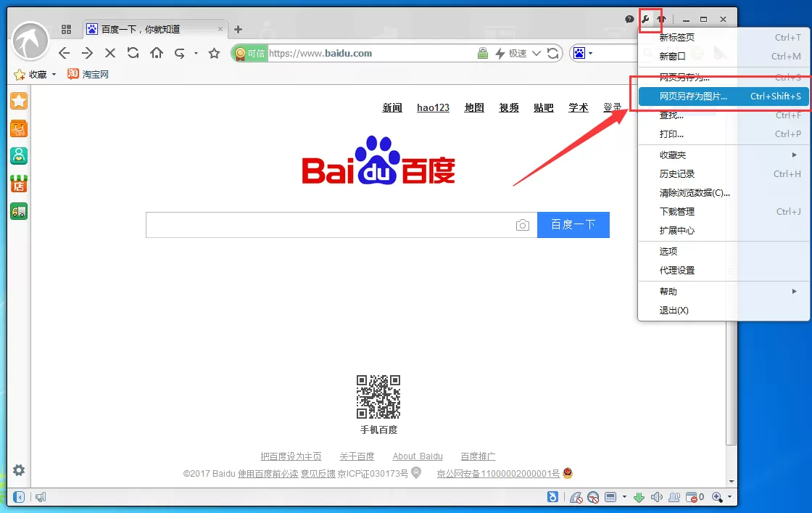812x513 pixels.
Task: Expand the 收藏 favorites dropdown arrow
Action: [54, 75]
